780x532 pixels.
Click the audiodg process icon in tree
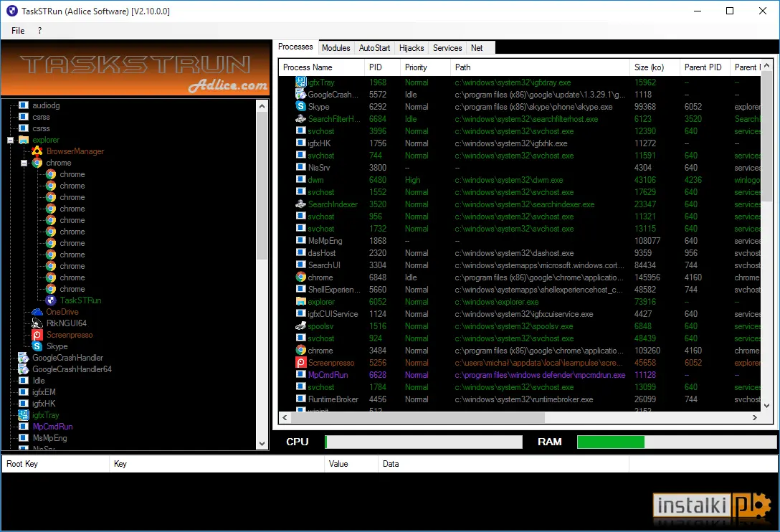click(24, 105)
